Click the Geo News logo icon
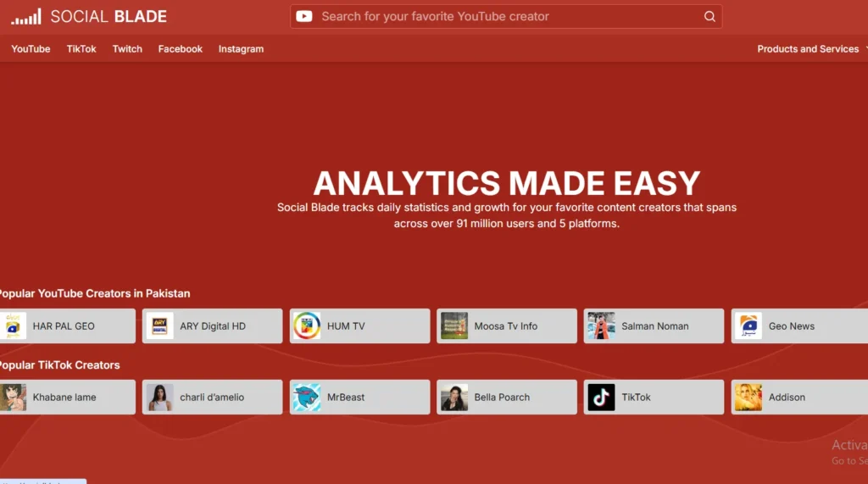 pos(748,325)
